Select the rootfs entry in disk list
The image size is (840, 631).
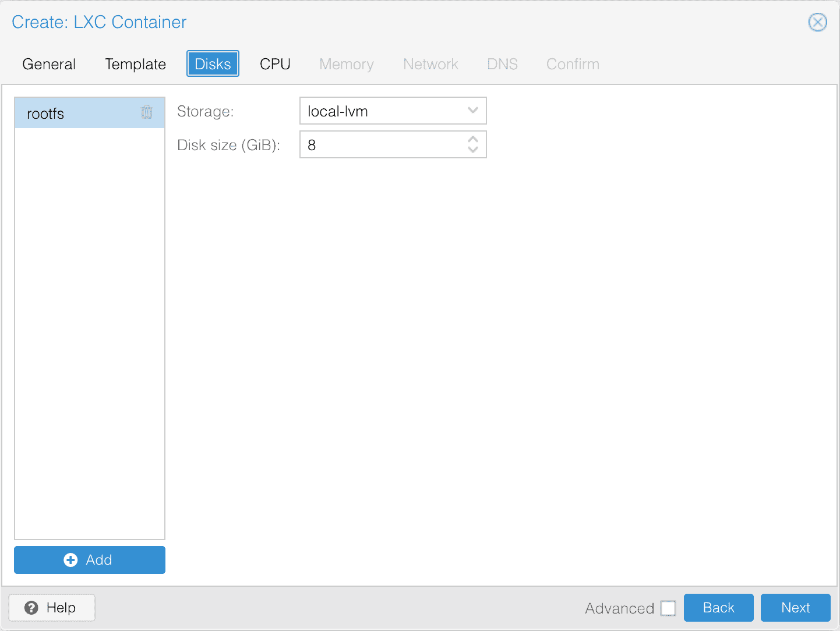[76, 114]
